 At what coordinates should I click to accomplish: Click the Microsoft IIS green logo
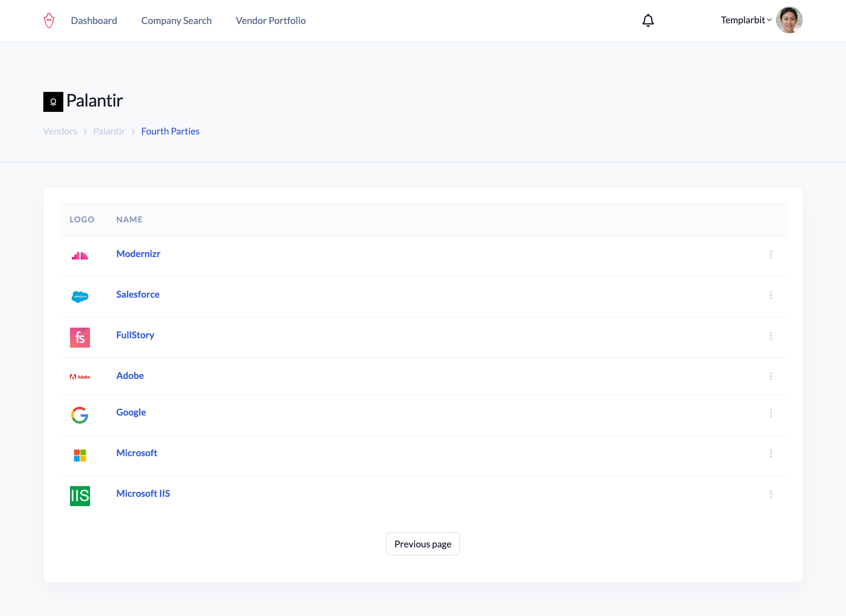pyautogui.click(x=80, y=495)
